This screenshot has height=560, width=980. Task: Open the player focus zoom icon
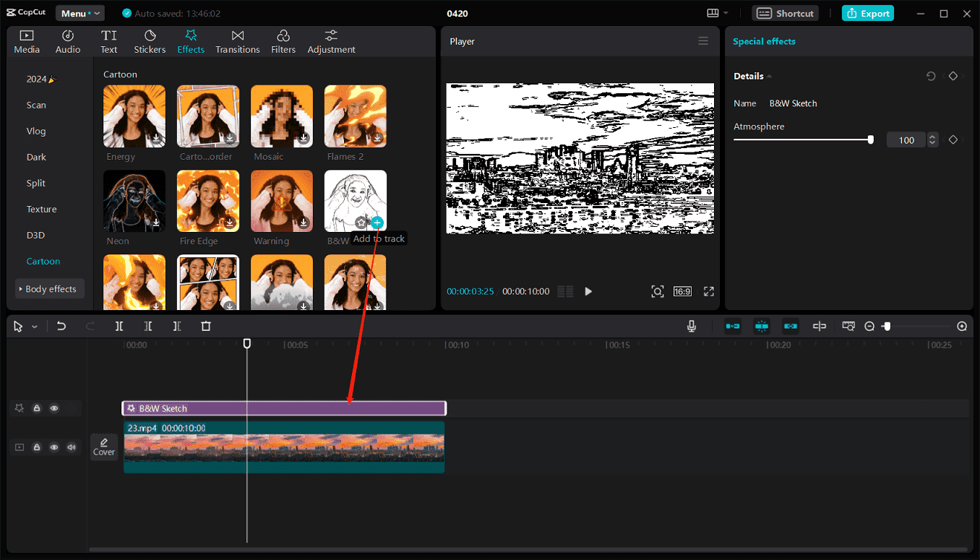coord(657,291)
